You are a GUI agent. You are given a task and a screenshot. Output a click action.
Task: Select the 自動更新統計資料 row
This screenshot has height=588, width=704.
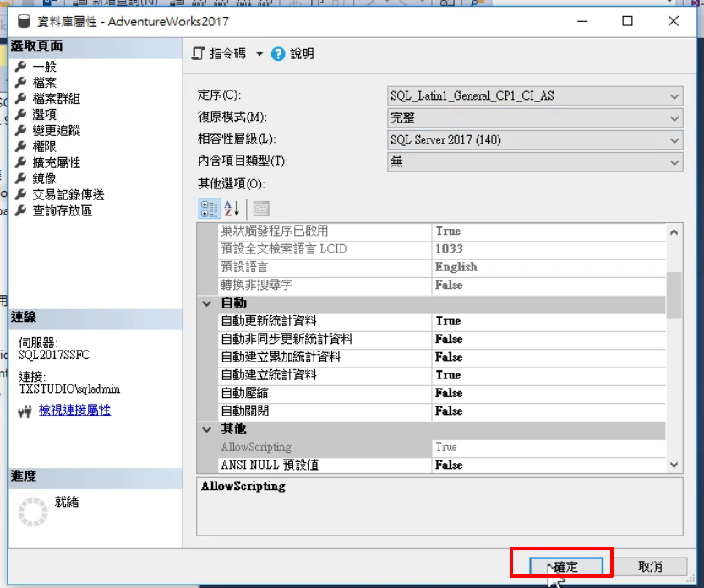442,321
